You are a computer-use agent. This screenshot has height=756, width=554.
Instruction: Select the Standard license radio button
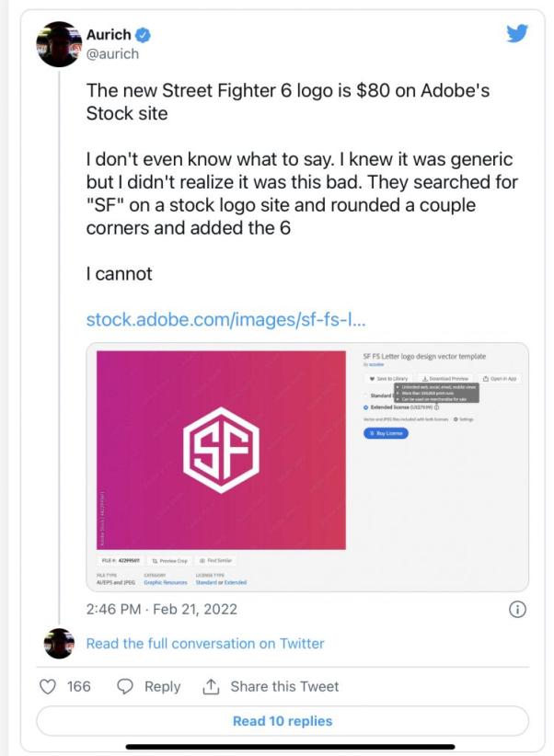tap(367, 395)
